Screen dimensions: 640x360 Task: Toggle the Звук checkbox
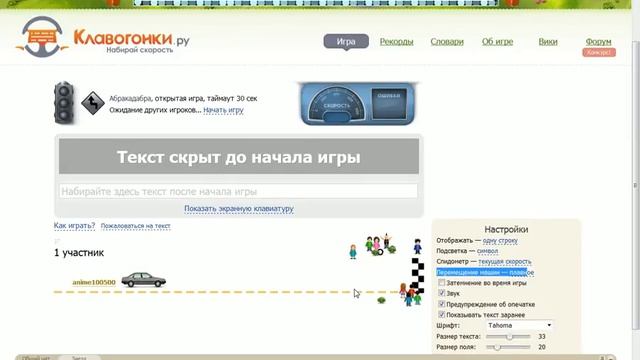click(442, 293)
